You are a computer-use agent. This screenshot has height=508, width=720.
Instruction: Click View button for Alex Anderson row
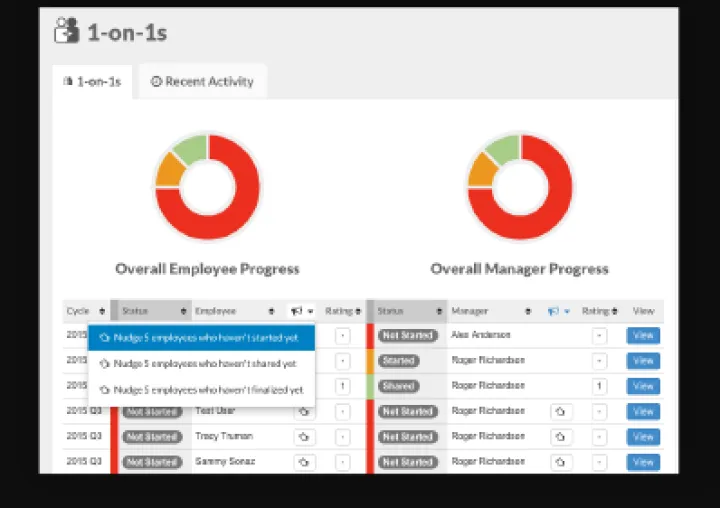(x=643, y=335)
